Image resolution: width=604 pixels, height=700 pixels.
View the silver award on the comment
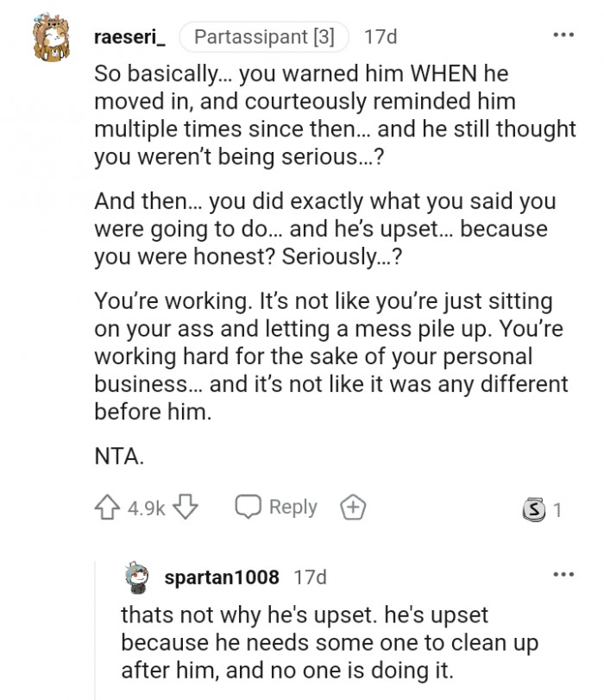(x=533, y=509)
